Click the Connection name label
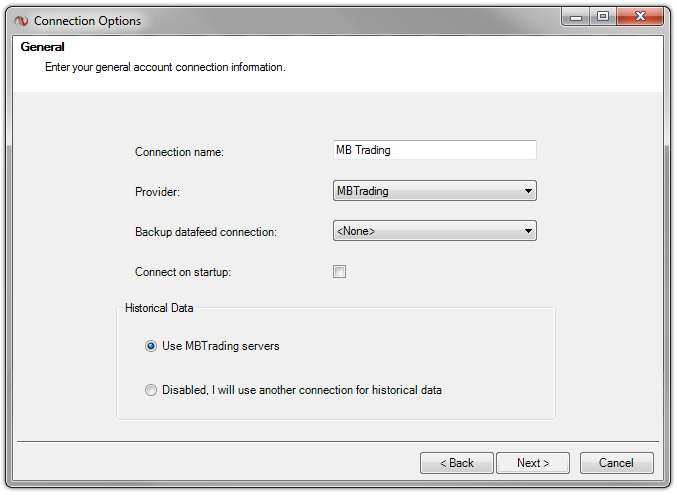 179,152
